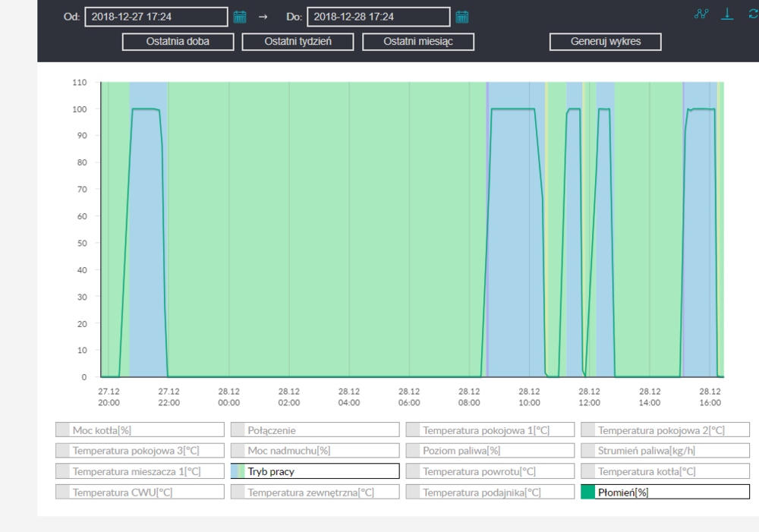Image resolution: width=759 pixels, height=532 pixels.
Task: Click the Generuj wykres button
Action: tap(605, 42)
